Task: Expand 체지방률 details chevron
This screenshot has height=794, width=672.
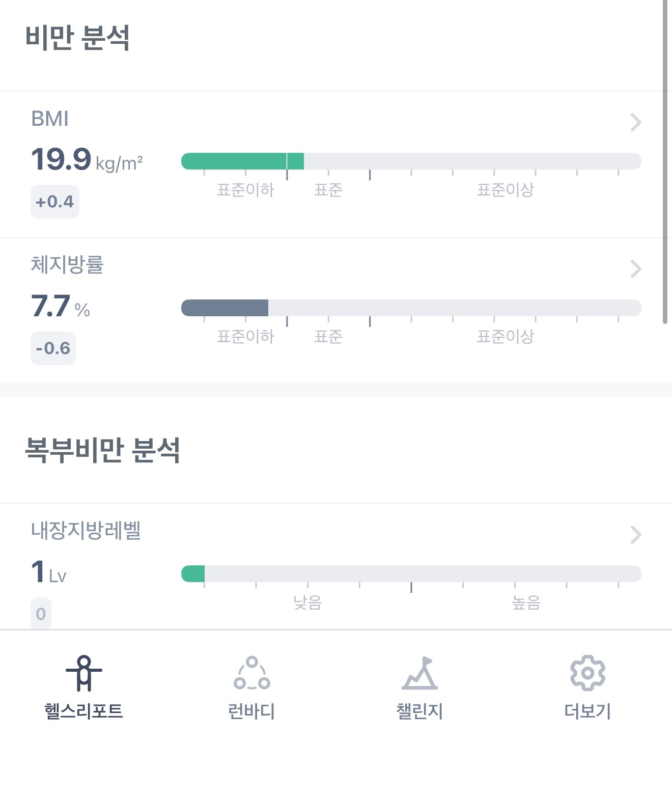Action: tap(635, 269)
